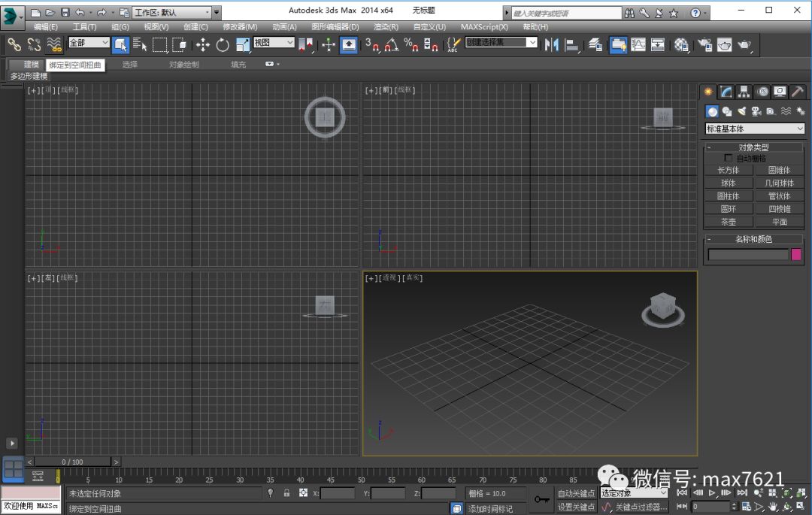Click the Use Pivot Point Center icon
This screenshot has width=812, height=515.
[x=305, y=45]
